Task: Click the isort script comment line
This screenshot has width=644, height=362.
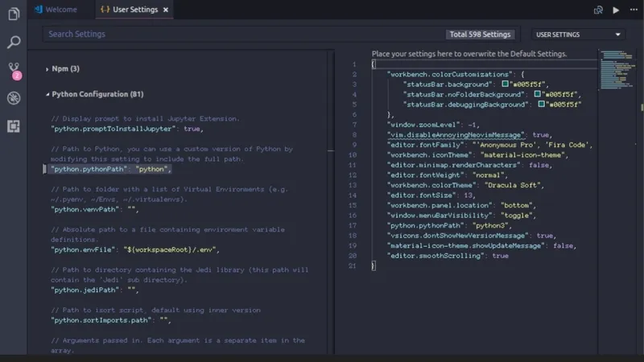Action: [x=155, y=310]
